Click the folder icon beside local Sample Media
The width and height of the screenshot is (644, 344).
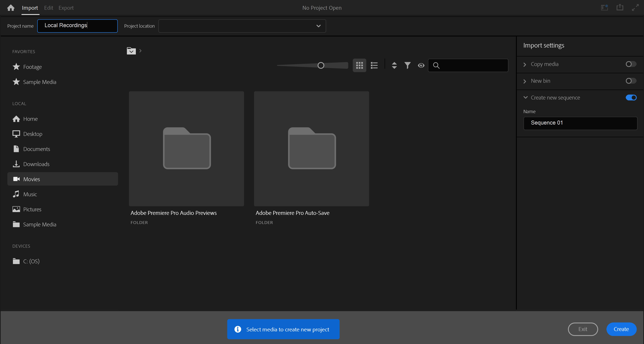tap(16, 224)
